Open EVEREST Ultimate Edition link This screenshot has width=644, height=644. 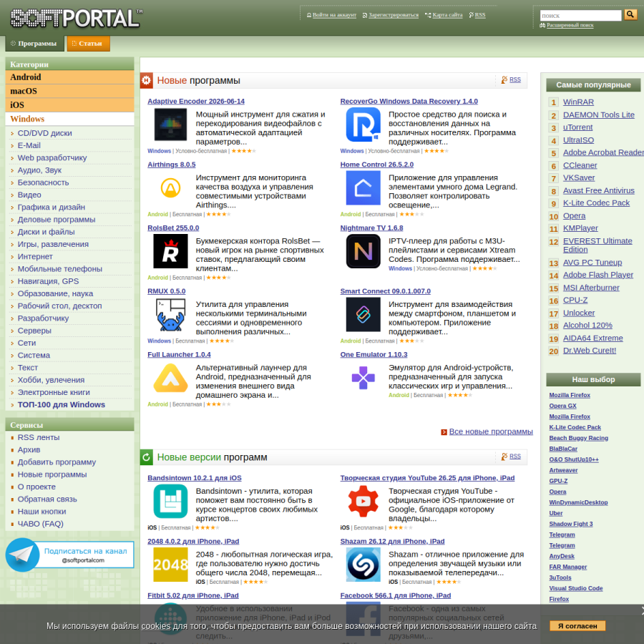(x=597, y=245)
